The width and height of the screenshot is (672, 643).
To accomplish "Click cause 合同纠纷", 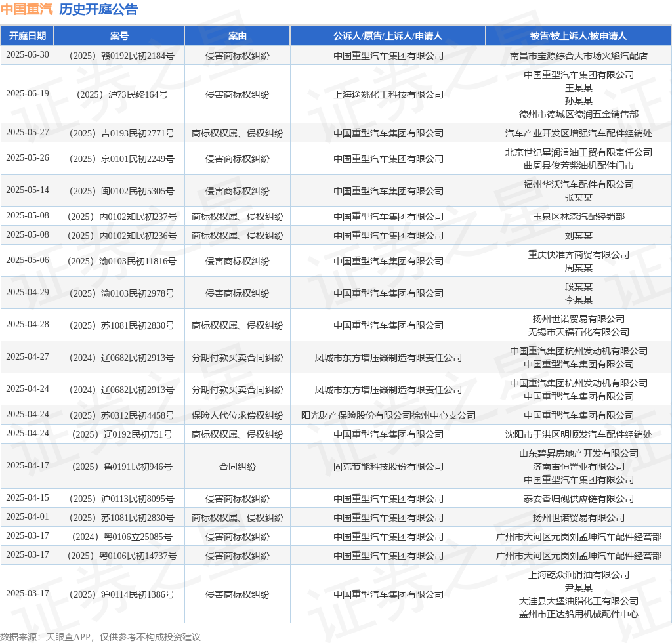I will click(x=238, y=467).
